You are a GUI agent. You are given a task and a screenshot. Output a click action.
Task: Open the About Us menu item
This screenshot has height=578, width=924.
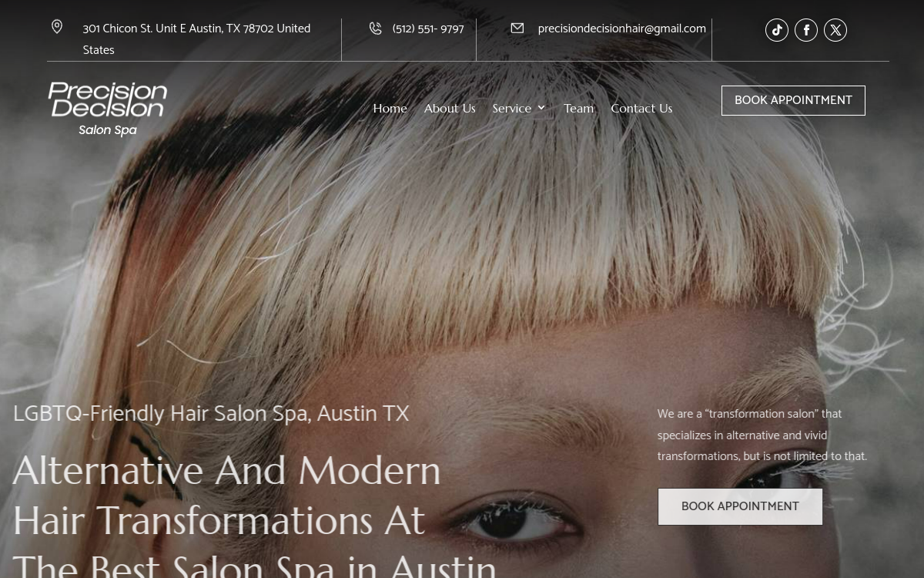coord(450,109)
